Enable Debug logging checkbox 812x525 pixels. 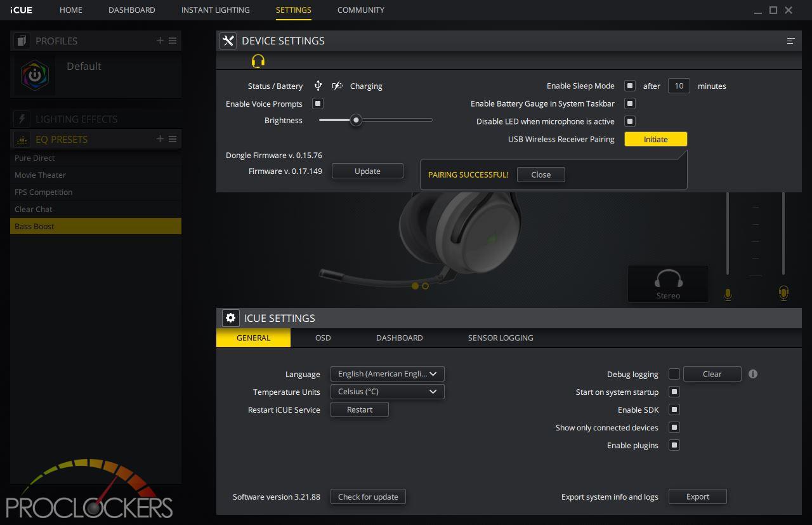coord(674,374)
